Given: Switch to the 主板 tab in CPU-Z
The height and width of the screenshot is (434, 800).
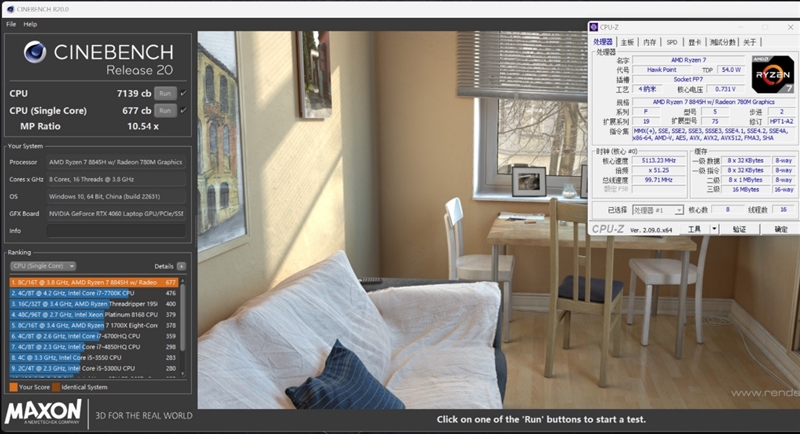Looking at the screenshot, I should coord(627,42).
